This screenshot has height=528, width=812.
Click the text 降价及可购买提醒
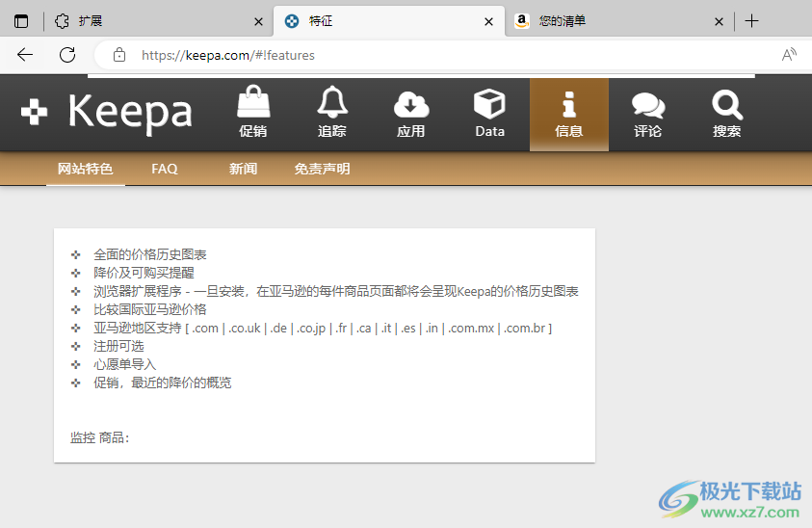pos(144,273)
